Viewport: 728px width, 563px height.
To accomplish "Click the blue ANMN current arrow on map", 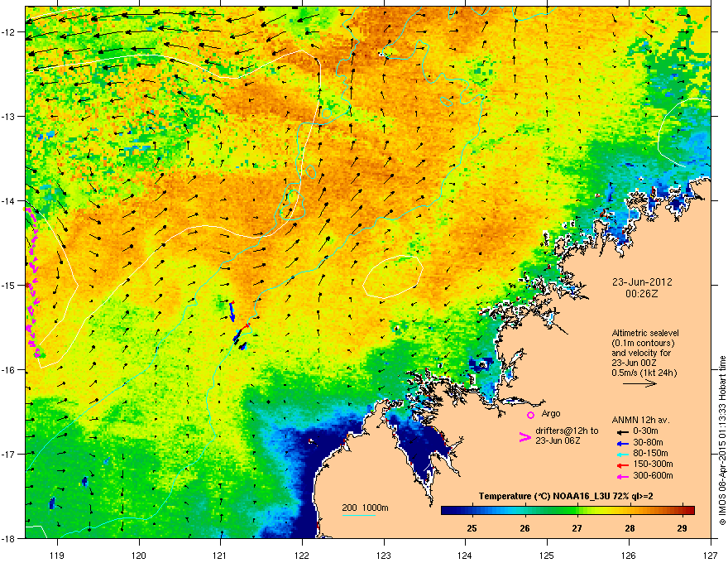I will tap(232, 311).
